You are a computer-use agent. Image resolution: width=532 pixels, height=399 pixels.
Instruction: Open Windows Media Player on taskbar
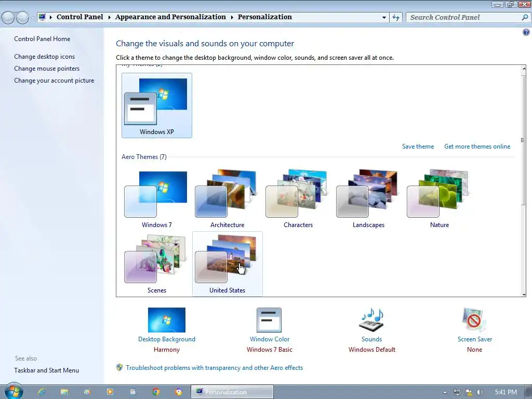(110, 392)
